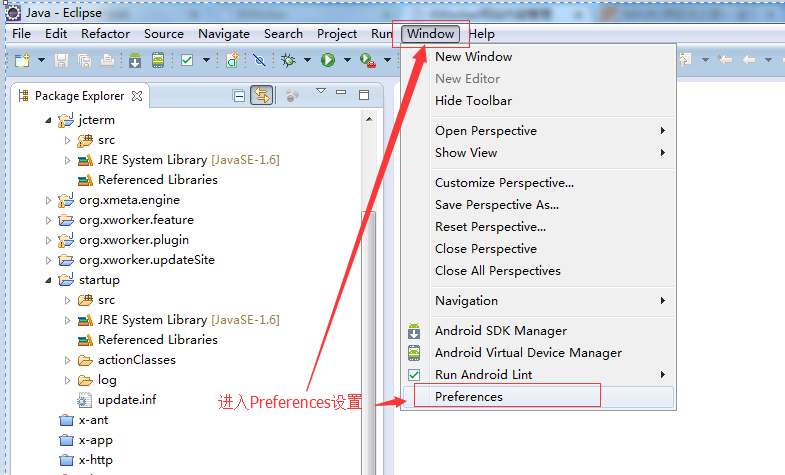Open the Help menu
Screen dimensions: 785x475
pos(482,34)
